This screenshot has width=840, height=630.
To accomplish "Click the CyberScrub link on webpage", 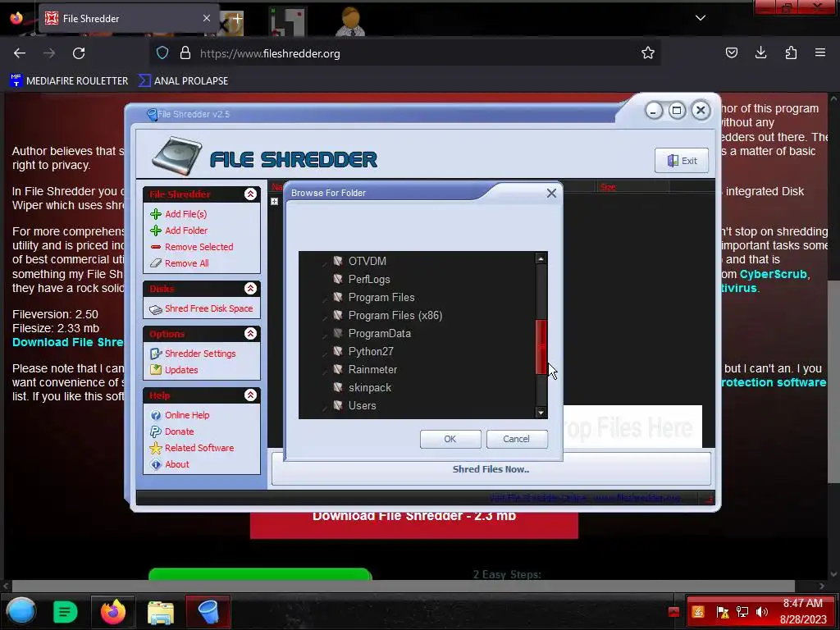I will pyautogui.click(x=773, y=274).
